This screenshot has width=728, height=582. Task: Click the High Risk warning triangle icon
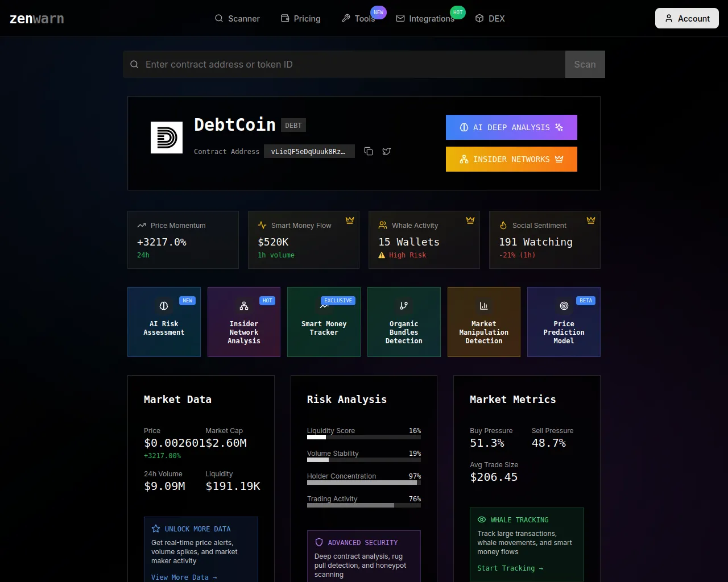pyautogui.click(x=382, y=255)
